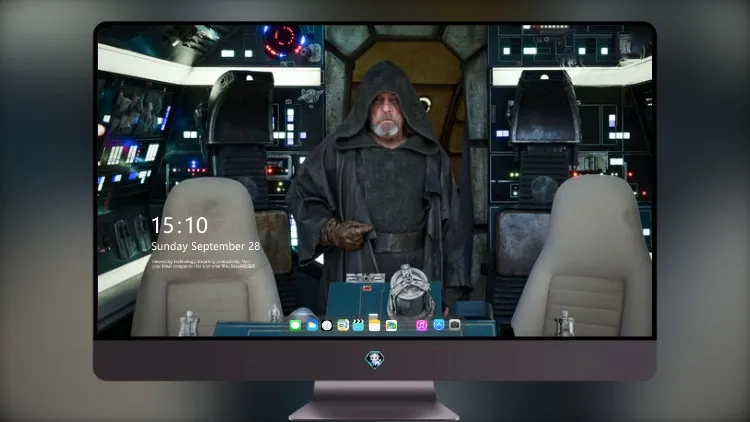Click the small description text under the date
The width and height of the screenshot is (750, 422).
tap(203, 264)
